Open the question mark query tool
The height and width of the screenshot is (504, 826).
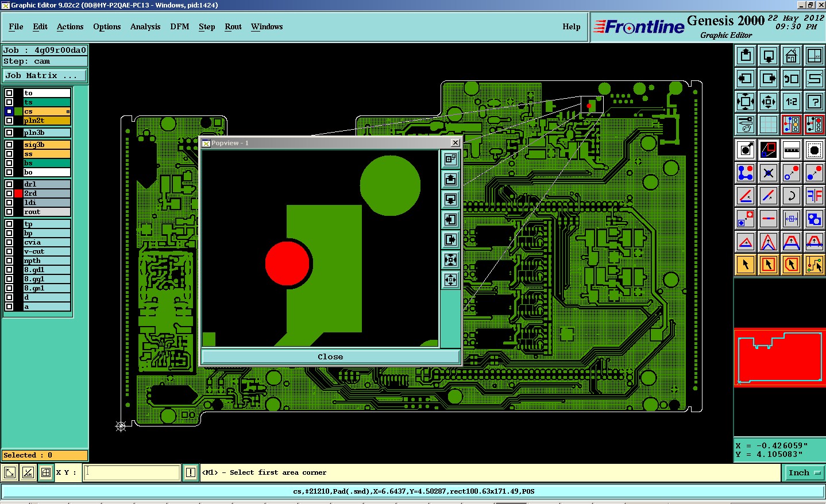(815, 102)
